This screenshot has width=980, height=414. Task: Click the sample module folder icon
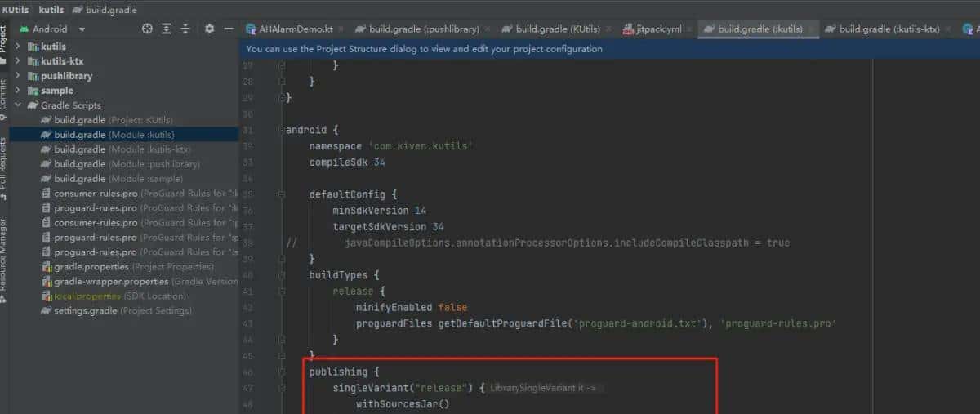point(33,91)
